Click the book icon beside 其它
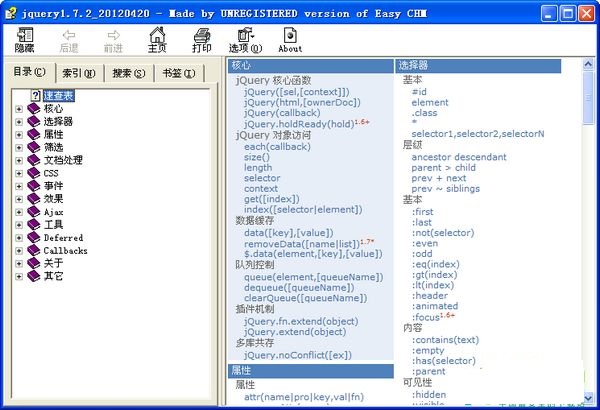Viewport: 600px width, 410px height. tap(34, 276)
